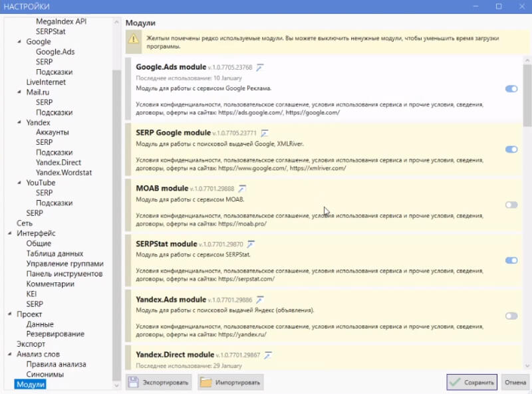The image size is (532, 394).
Task: Select Аккаунты under Yandex
Action: coord(53,132)
